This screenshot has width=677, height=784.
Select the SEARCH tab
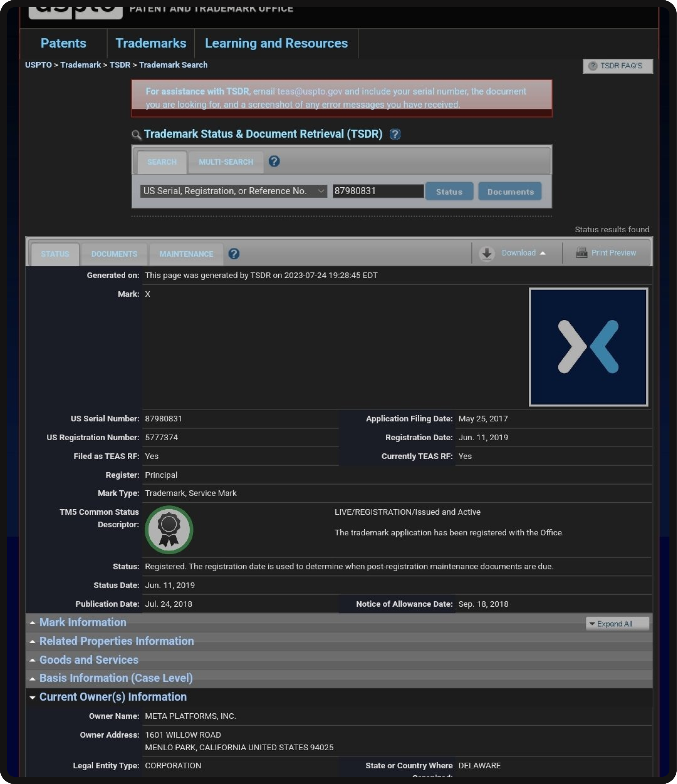pyautogui.click(x=162, y=162)
